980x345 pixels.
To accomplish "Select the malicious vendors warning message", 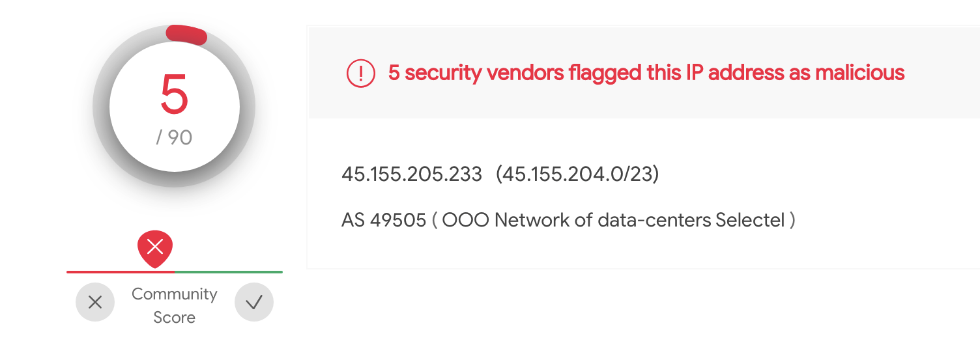I will [646, 73].
